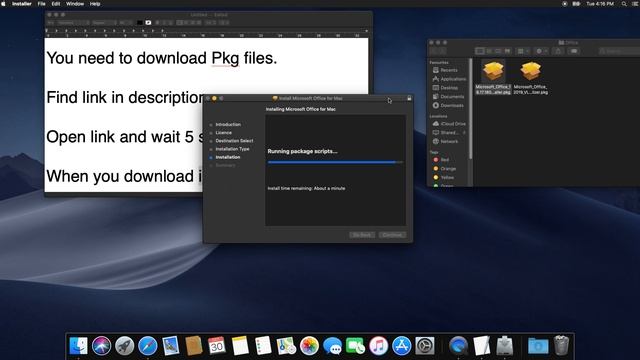Open the Installer app menu
The width and height of the screenshot is (640, 360).
coord(22,4)
